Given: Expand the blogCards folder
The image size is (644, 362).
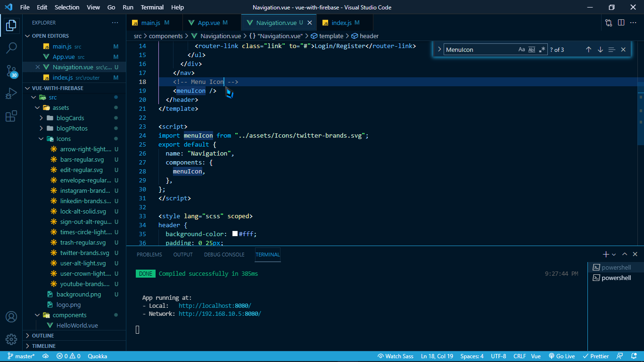Looking at the screenshot, I should 70,118.
